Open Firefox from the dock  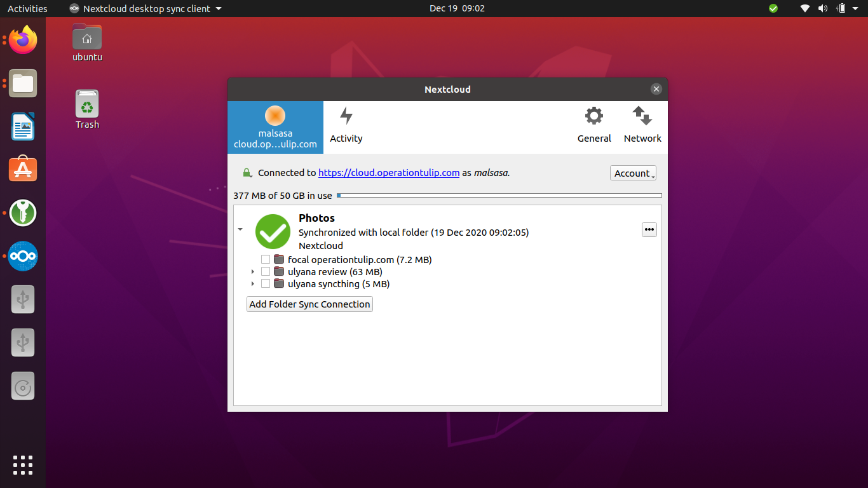[x=23, y=40]
